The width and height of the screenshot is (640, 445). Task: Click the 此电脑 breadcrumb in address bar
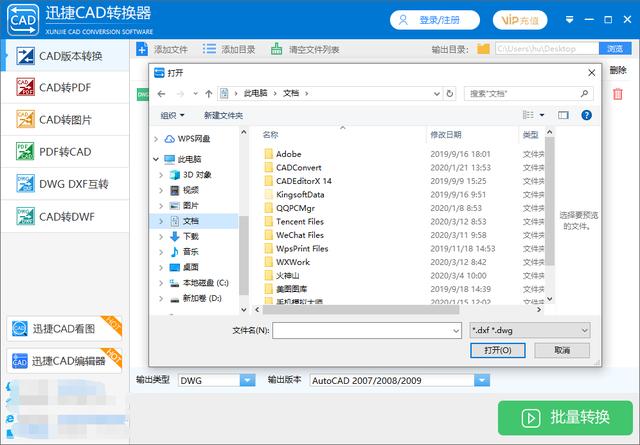(256, 93)
